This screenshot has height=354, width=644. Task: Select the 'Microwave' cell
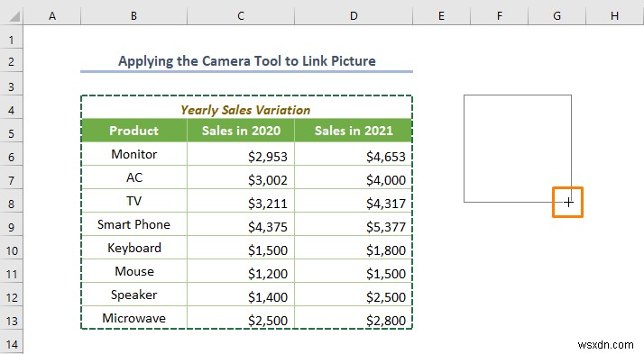(x=133, y=318)
